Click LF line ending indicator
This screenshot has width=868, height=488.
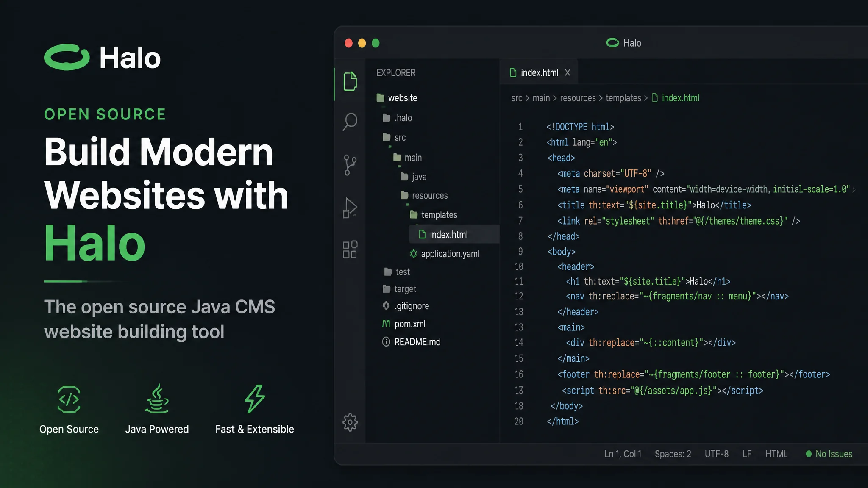click(x=747, y=454)
